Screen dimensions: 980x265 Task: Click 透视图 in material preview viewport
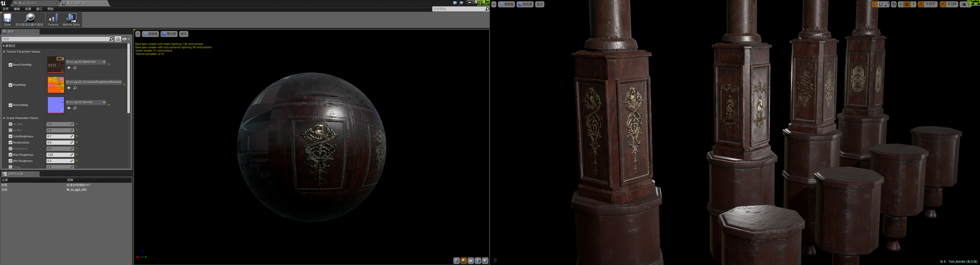coord(150,34)
